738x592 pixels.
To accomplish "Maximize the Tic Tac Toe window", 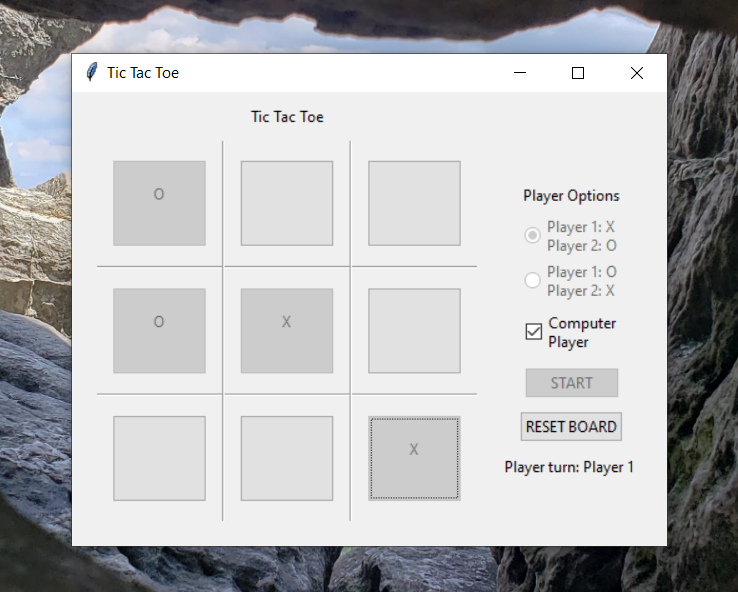I will [x=578, y=73].
